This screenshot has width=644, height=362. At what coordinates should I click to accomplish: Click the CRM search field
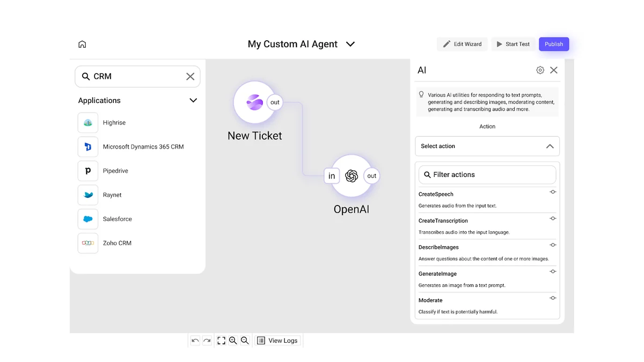click(x=137, y=77)
